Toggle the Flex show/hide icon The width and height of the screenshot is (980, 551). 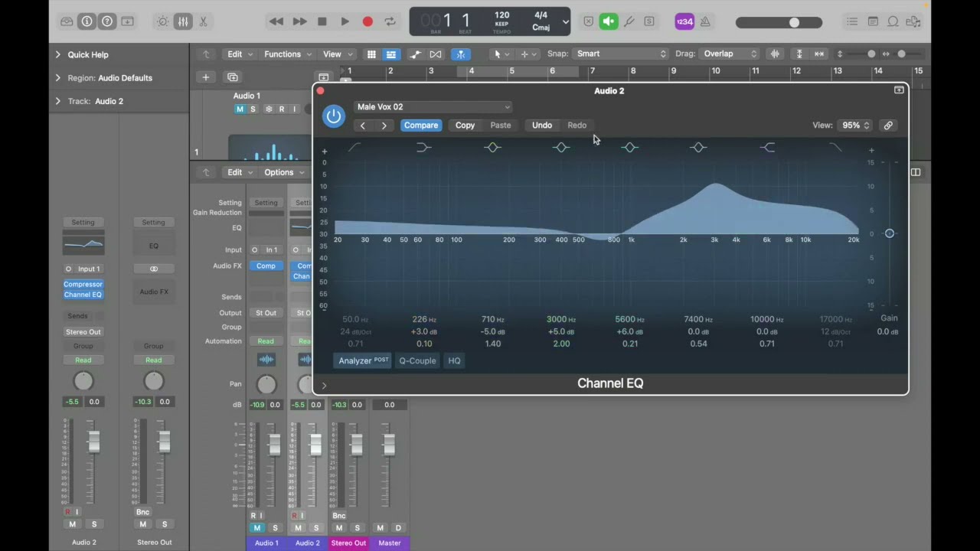click(436, 54)
